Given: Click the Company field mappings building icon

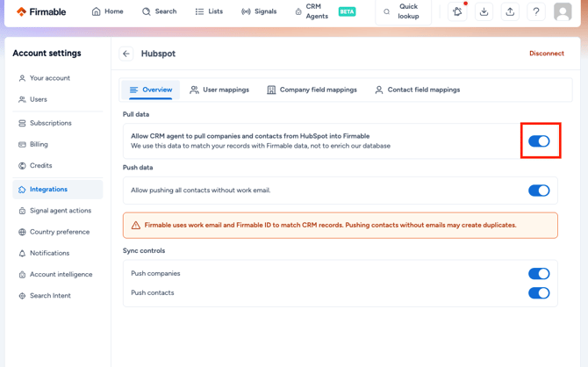Looking at the screenshot, I should click(271, 90).
